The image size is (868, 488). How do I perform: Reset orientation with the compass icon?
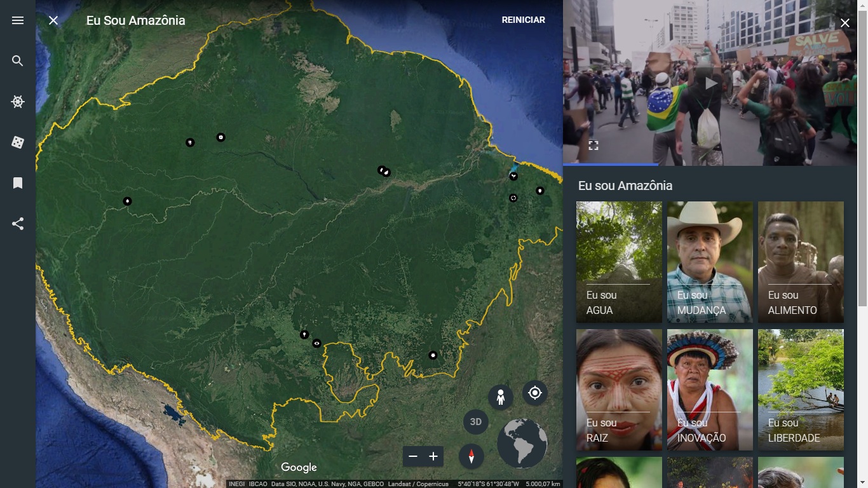[x=471, y=456]
